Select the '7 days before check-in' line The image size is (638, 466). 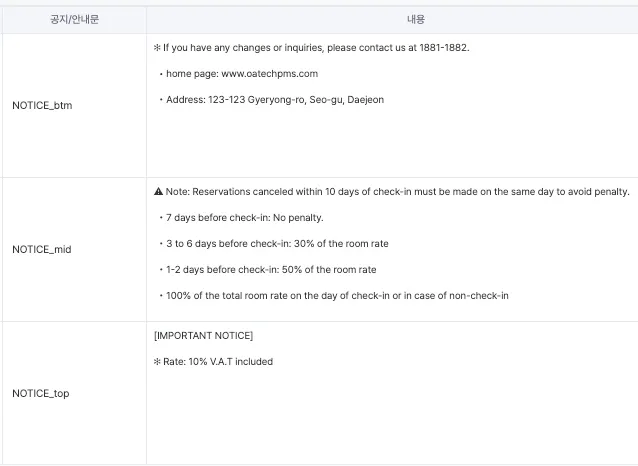pyautogui.click(x=244, y=218)
